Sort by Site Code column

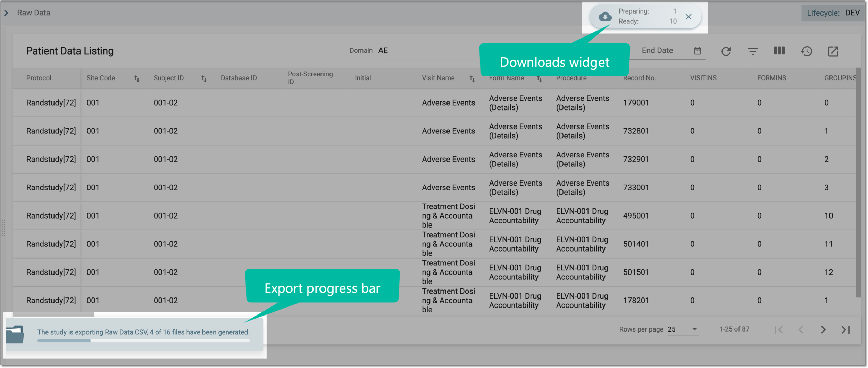(x=137, y=79)
